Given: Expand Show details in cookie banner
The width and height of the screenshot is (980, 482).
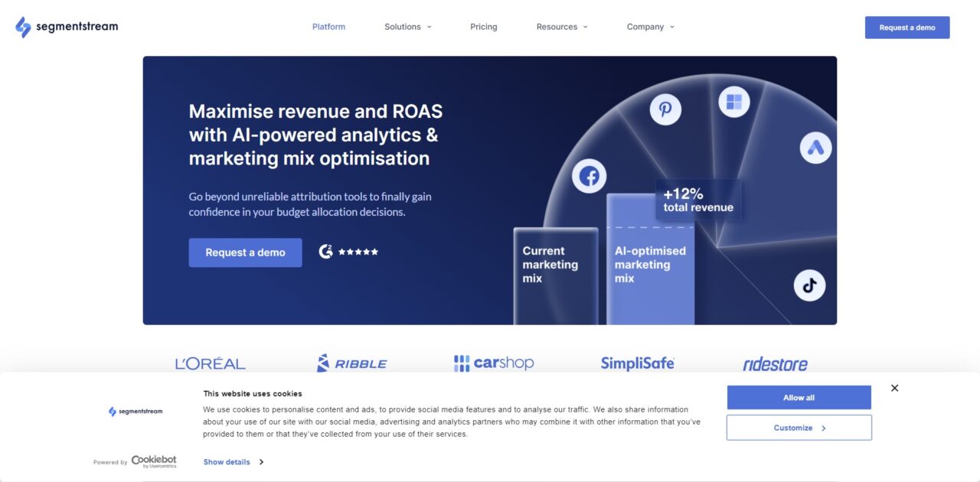Looking at the screenshot, I should 234,462.
